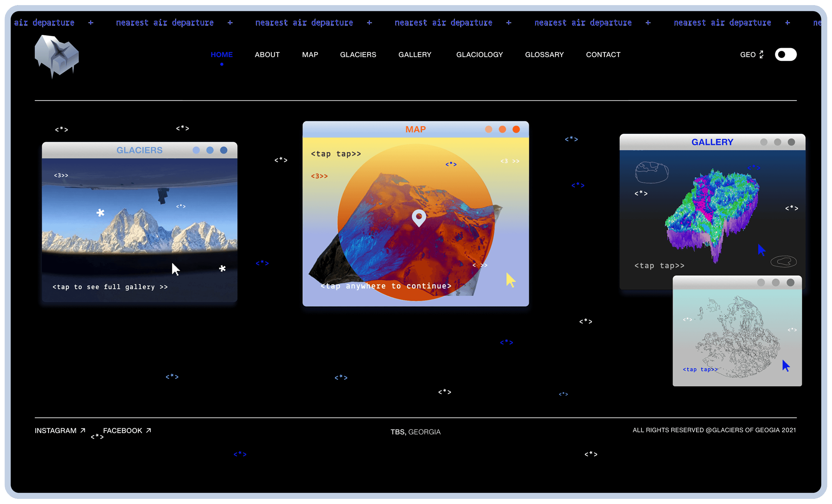The width and height of the screenshot is (832, 504).
Task: Go to the GLACIOLOGY page
Action: (479, 55)
